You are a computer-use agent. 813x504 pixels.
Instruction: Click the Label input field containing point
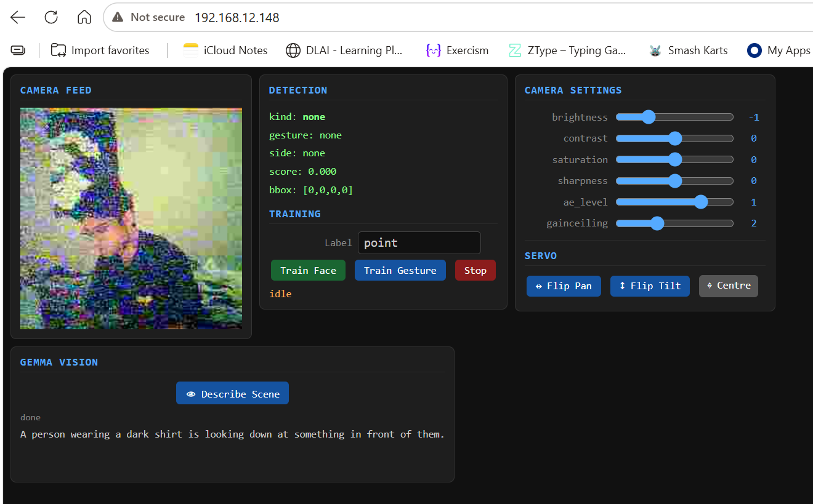(x=419, y=242)
